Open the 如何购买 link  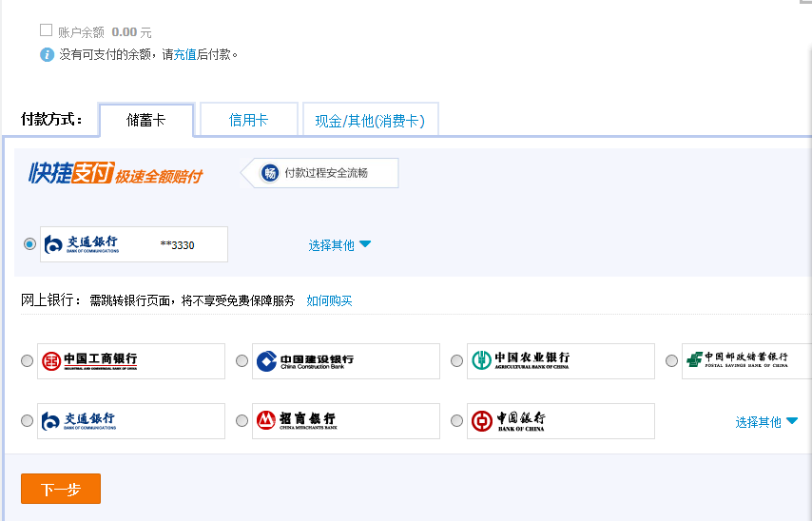tap(329, 300)
